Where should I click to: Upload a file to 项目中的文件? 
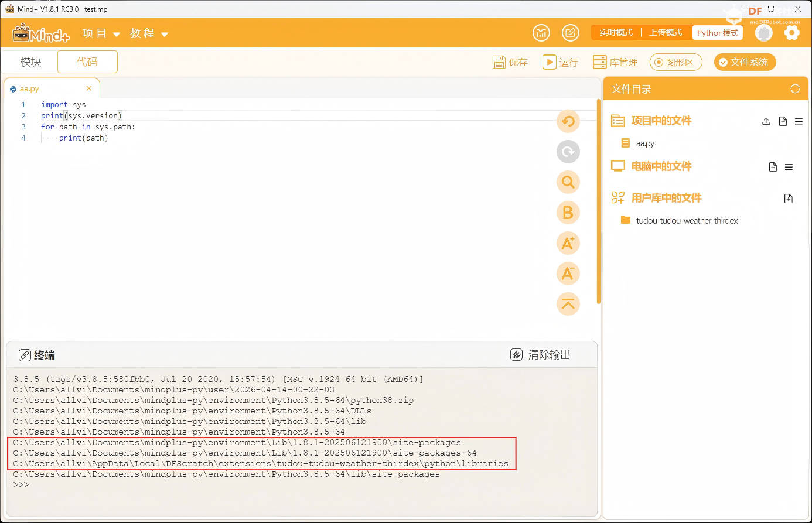[766, 121]
